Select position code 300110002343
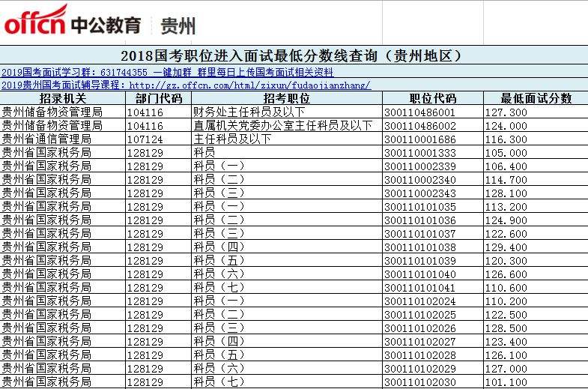Viewport: 588px width, 389px height. (x=433, y=193)
